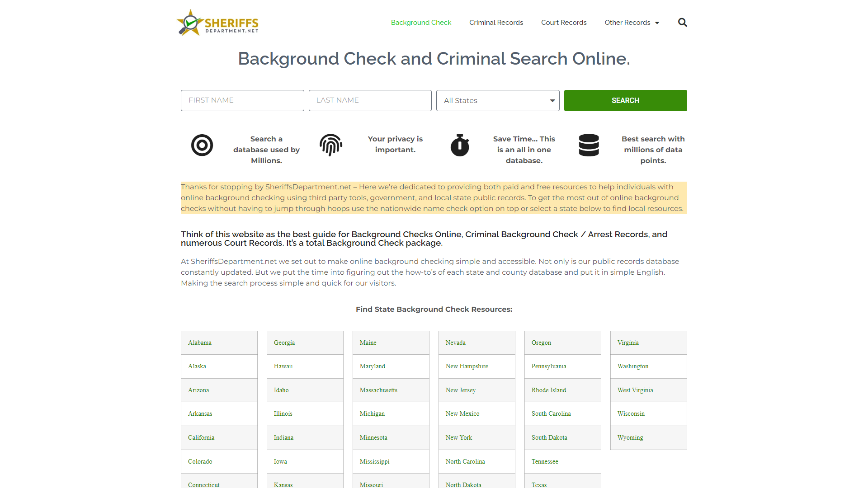This screenshot has width=868, height=488.
Task: Open the search magnifier icon in header
Action: 682,23
